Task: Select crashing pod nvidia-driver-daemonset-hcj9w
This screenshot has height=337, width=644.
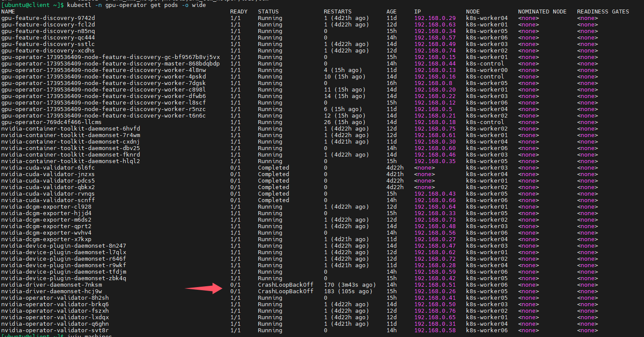Action: click(51, 291)
